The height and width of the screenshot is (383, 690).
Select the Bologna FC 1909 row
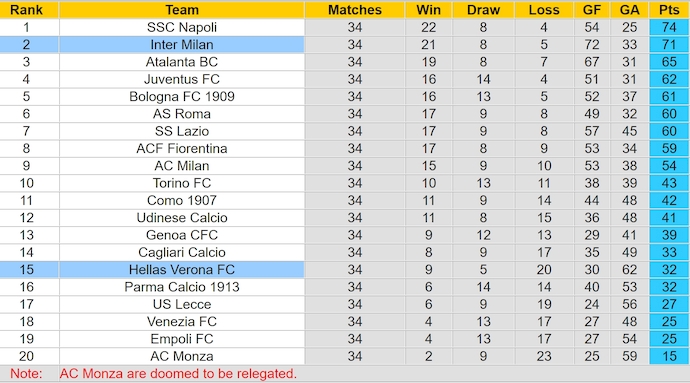click(x=345, y=96)
